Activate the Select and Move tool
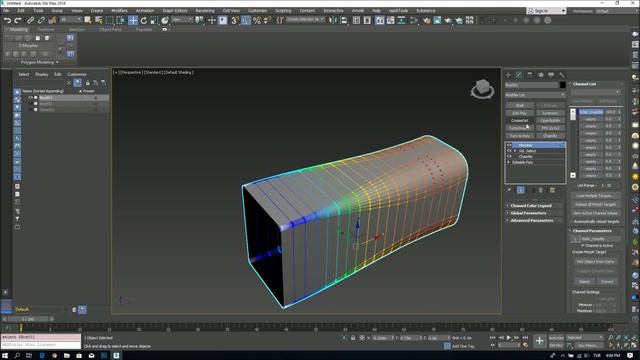 pyautogui.click(x=133, y=20)
